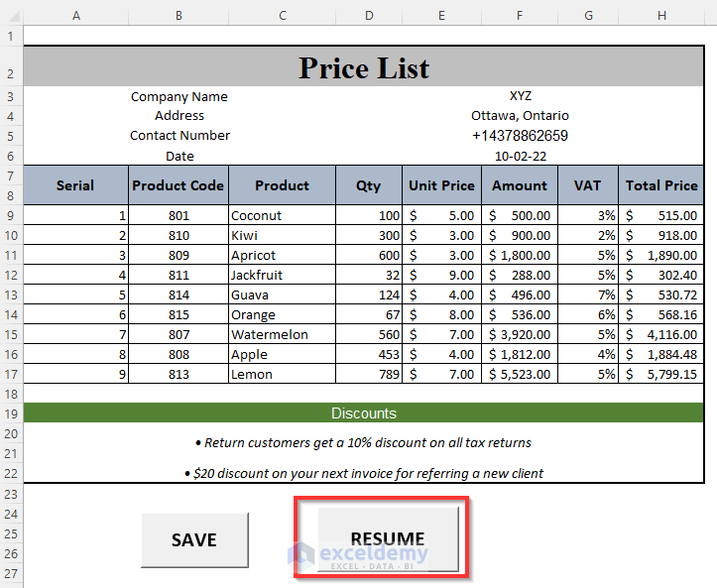Click the Lemon product cell

(x=282, y=374)
